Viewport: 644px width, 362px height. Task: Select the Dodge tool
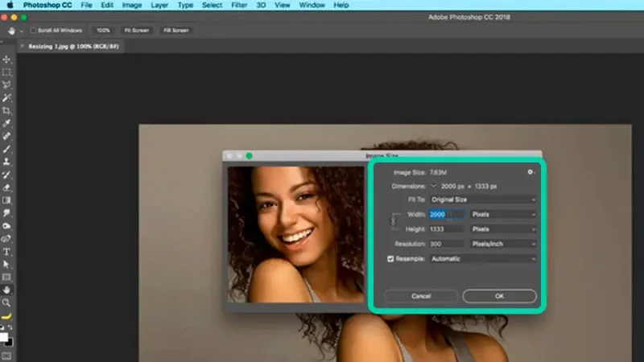click(6, 226)
